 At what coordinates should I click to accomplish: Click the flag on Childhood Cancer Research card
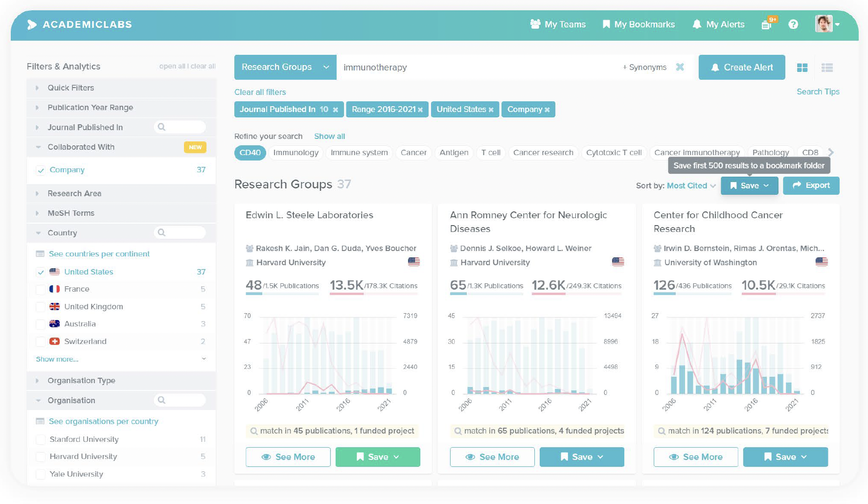822,262
